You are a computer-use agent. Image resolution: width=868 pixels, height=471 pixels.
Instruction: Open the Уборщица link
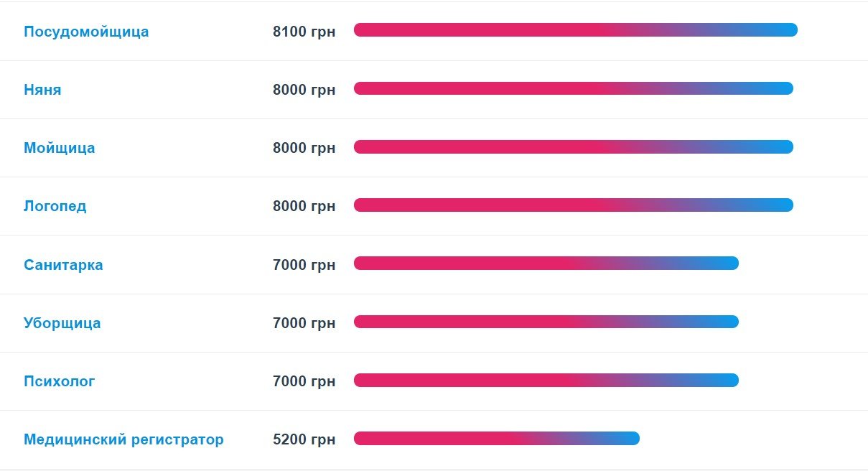(62, 323)
